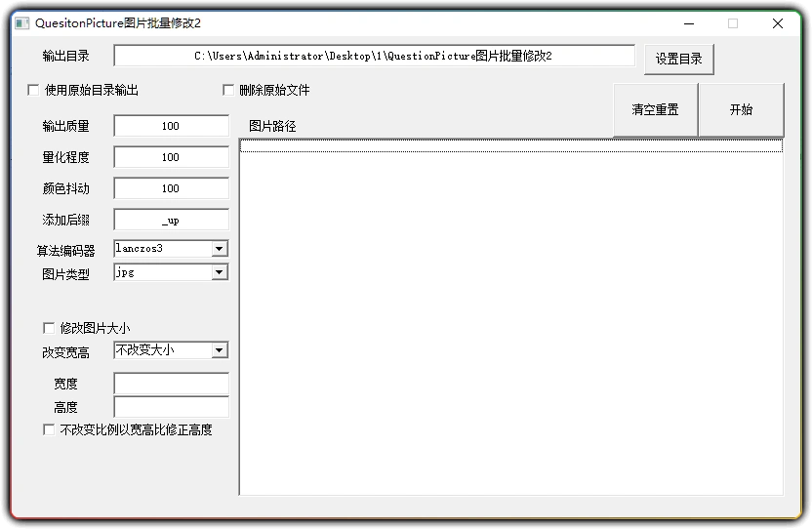Close the QuesitonPicture window

point(777,23)
